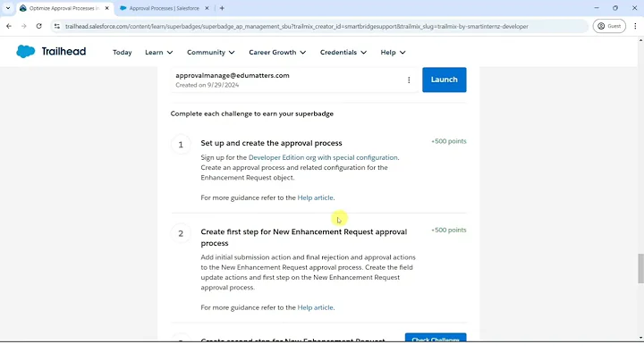Screen dimensions: 644x361
Task: Open a new browser tab
Action: tap(222, 8)
